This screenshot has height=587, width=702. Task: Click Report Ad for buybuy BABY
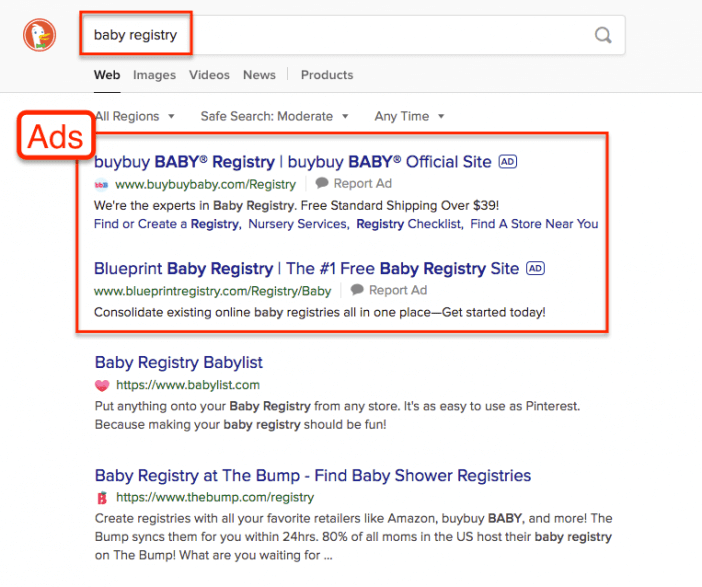pyautogui.click(x=363, y=184)
